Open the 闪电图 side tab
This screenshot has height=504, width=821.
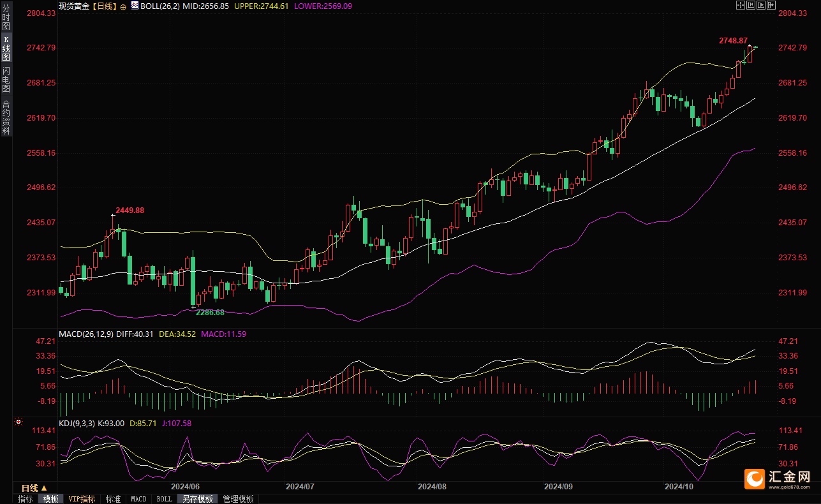pos(6,80)
